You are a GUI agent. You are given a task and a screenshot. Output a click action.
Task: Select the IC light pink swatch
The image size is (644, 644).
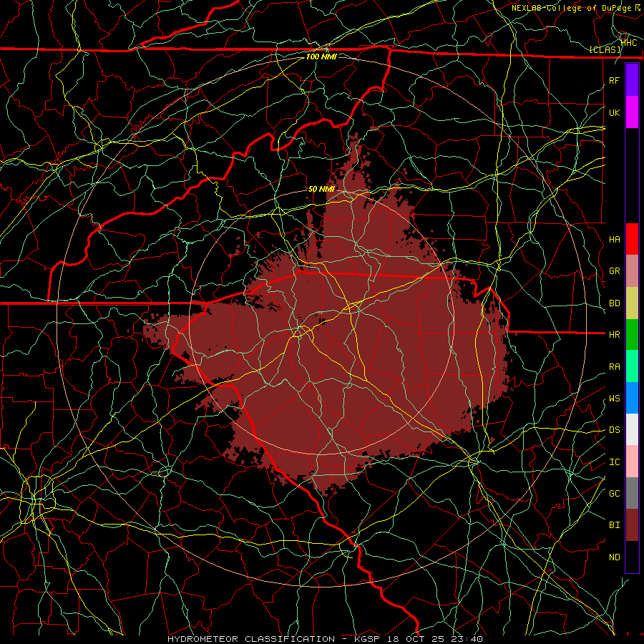[632, 462]
